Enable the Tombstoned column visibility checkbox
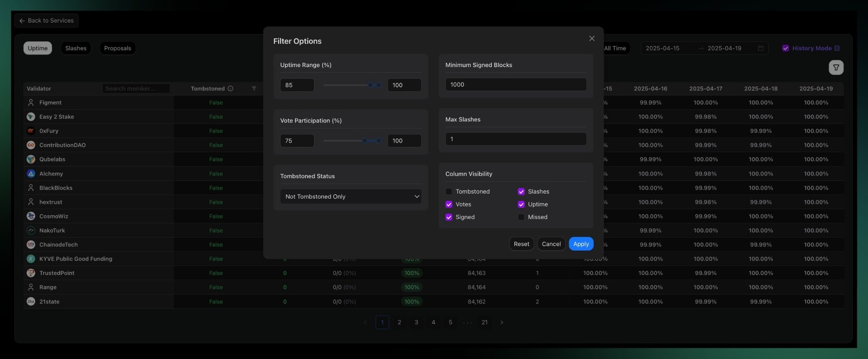This screenshot has height=359, width=868. pos(449,192)
